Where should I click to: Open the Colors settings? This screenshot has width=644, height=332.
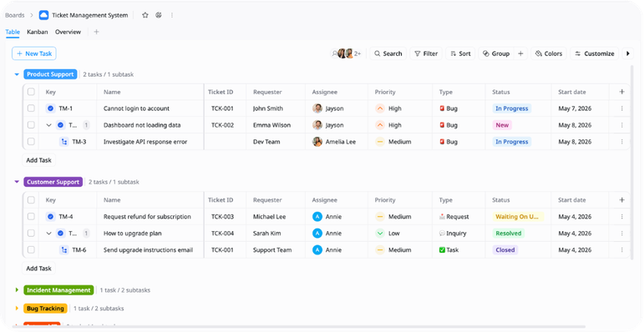click(549, 53)
